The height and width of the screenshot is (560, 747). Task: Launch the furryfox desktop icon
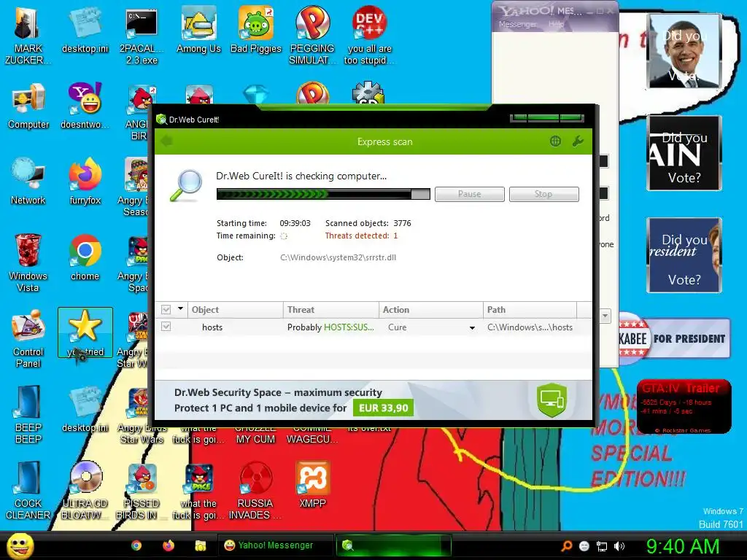[85, 181]
